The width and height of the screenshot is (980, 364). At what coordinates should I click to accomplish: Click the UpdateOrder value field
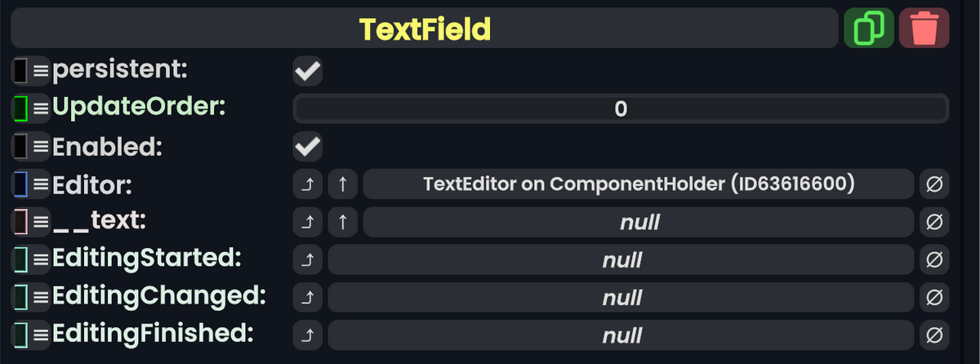coord(621,109)
